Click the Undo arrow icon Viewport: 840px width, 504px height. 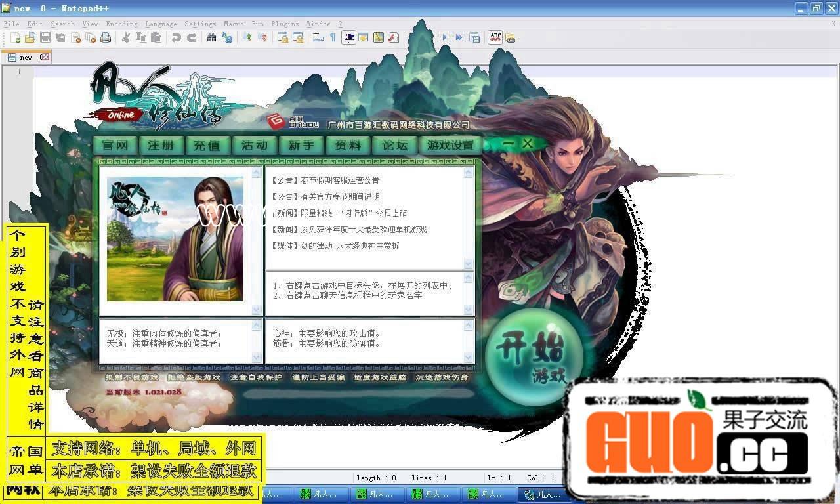coord(177,37)
